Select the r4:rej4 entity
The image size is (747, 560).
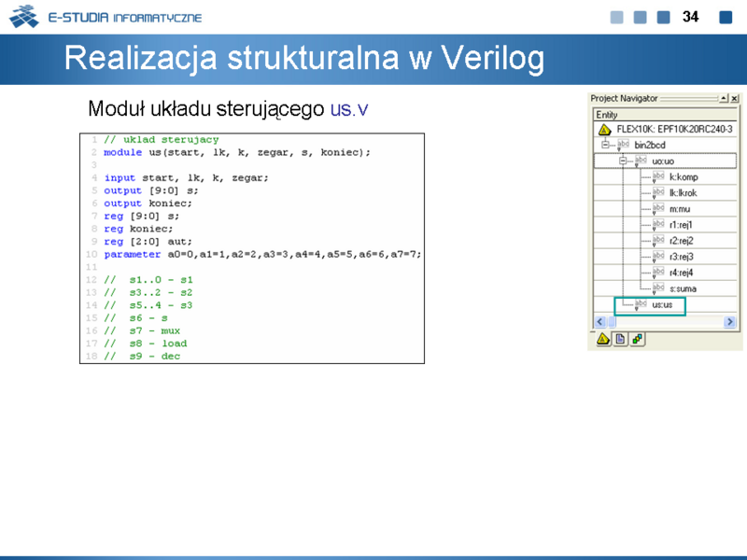(682, 273)
